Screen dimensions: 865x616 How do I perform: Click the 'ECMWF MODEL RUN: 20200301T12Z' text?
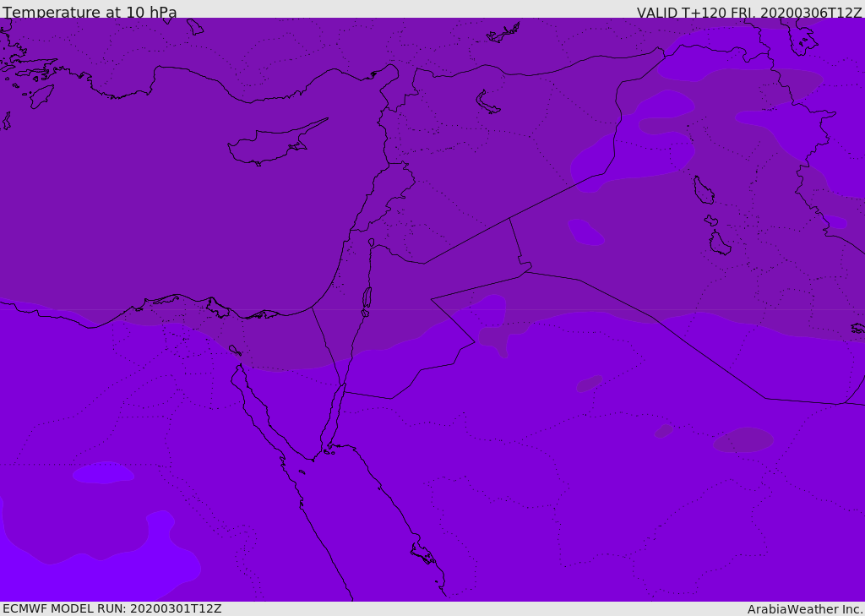pyautogui.click(x=112, y=608)
